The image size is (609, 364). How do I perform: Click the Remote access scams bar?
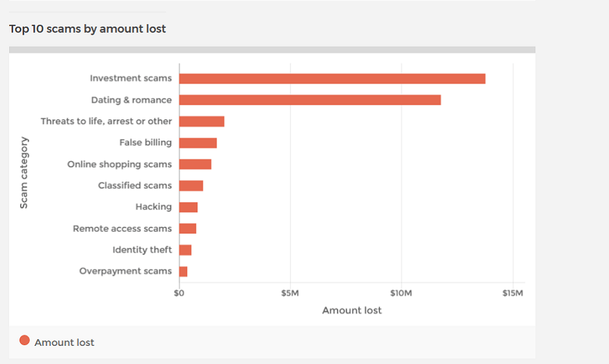(x=188, y=229)
